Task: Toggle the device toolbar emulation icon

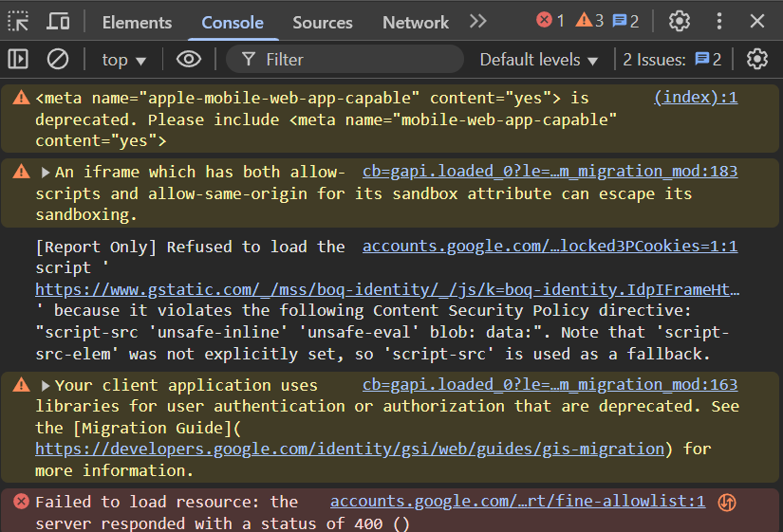Action: pos(58,21)
